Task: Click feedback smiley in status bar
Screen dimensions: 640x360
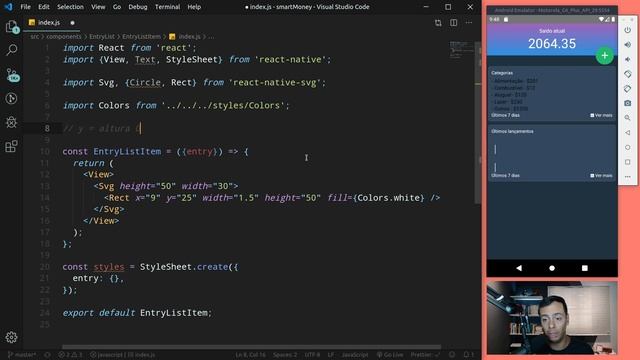Action: coord(452,355)
